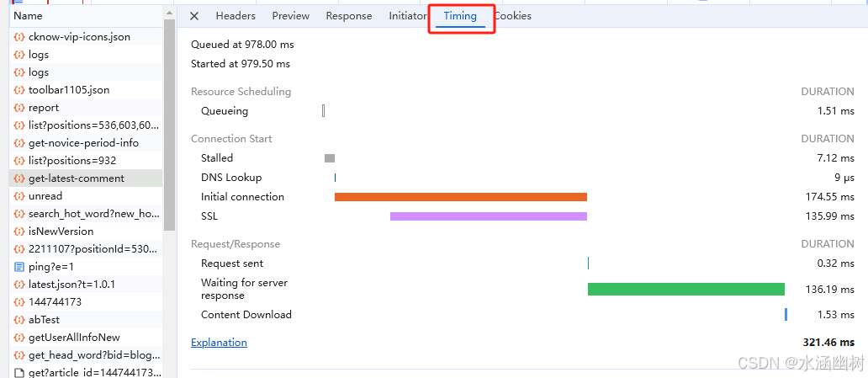Click the JSON icon beside abTest
This screenshot has width=868, height=378.
pyautogui.click(x=19, y=320)
